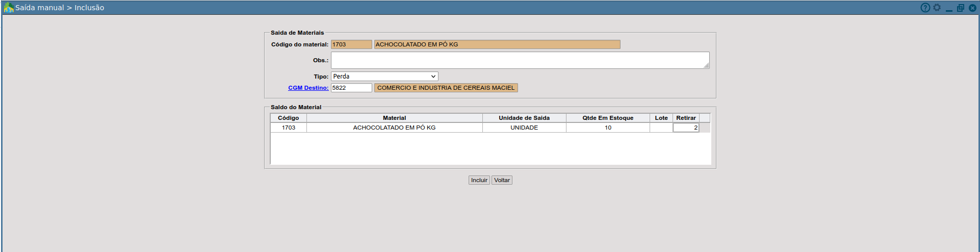This screenshot has width=980, height=252.
Task: Click the COMERCIO E INDUSTRIA DE CEREAIS MACIEL field
Action: tap(446, 88)
